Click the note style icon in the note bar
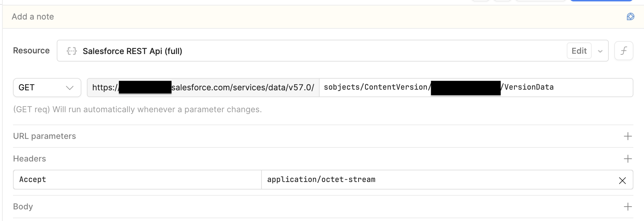 pyautogui.click(x=630, y=16)
